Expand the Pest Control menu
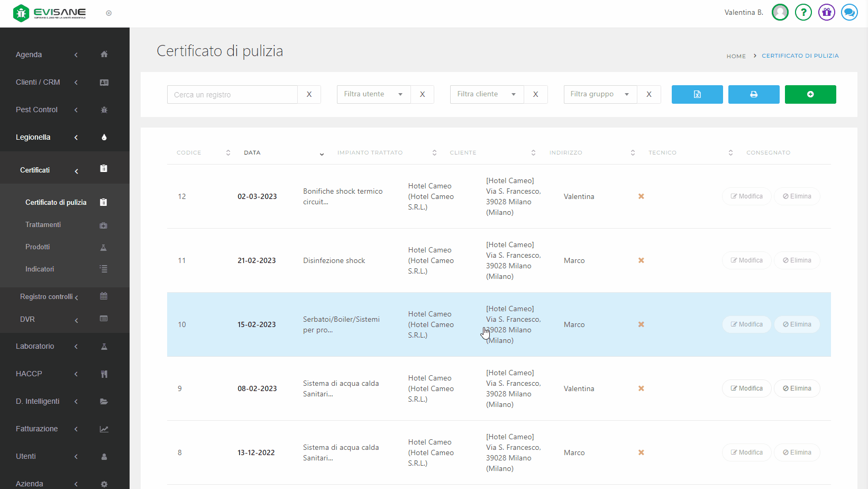Image resolution: width=868 pixels, height=489 pixels. [x=37, y=110]
